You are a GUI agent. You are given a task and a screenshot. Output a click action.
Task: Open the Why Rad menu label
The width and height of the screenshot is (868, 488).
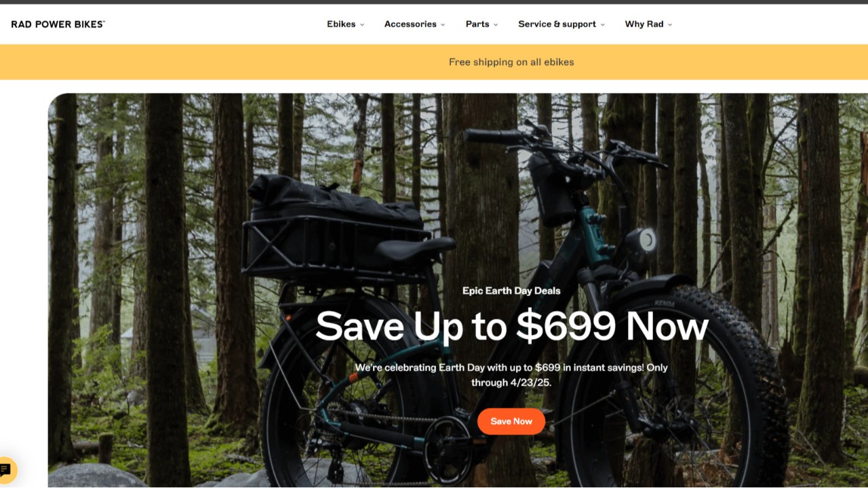[x=644, y=24]
